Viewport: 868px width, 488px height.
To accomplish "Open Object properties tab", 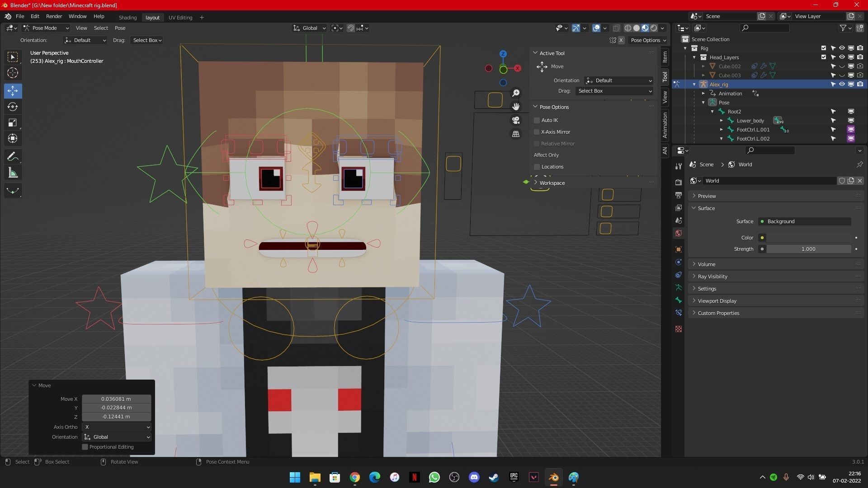I will point(679,249).
